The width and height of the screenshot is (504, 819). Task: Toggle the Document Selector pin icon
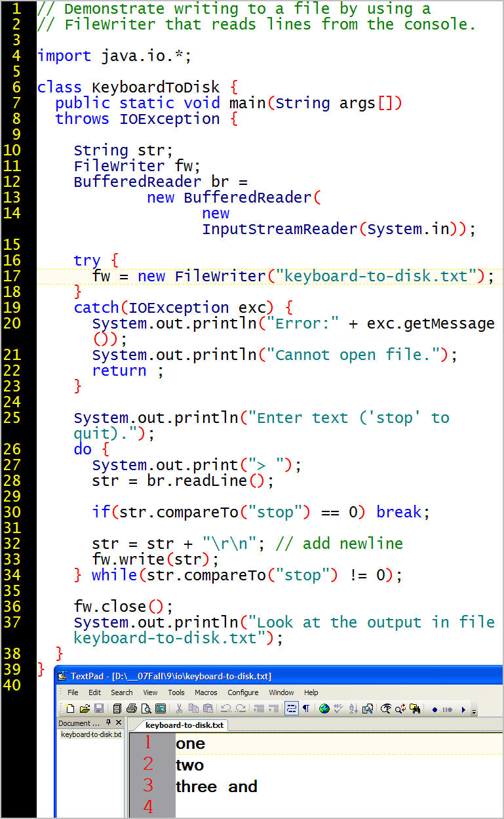[x=107, y=723]
